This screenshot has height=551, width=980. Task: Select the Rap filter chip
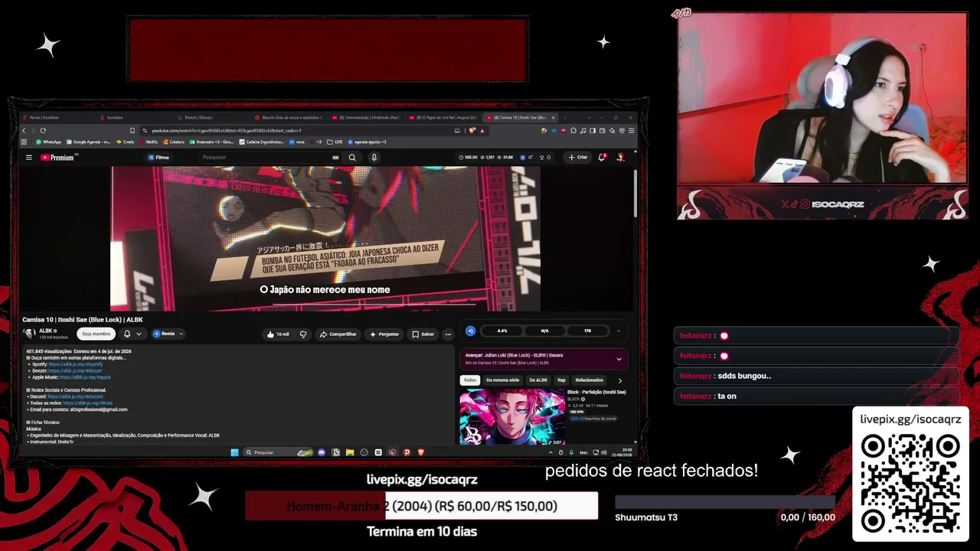click(x=561, y=380)
